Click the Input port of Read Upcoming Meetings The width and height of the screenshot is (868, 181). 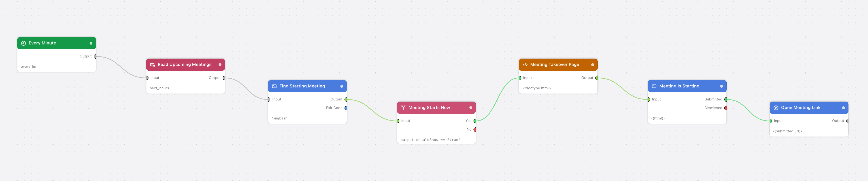click(x=147, y=78)
